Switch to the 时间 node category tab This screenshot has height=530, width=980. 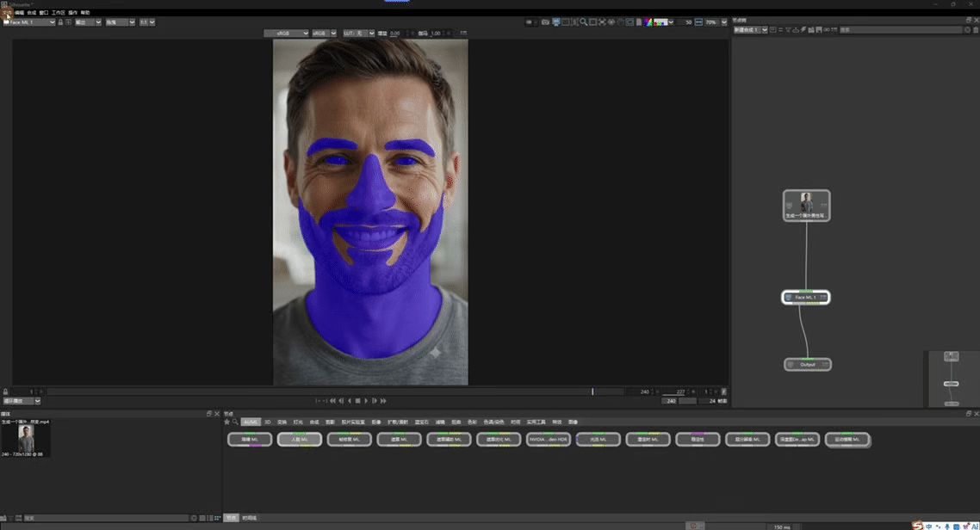[x=516, y=422]
